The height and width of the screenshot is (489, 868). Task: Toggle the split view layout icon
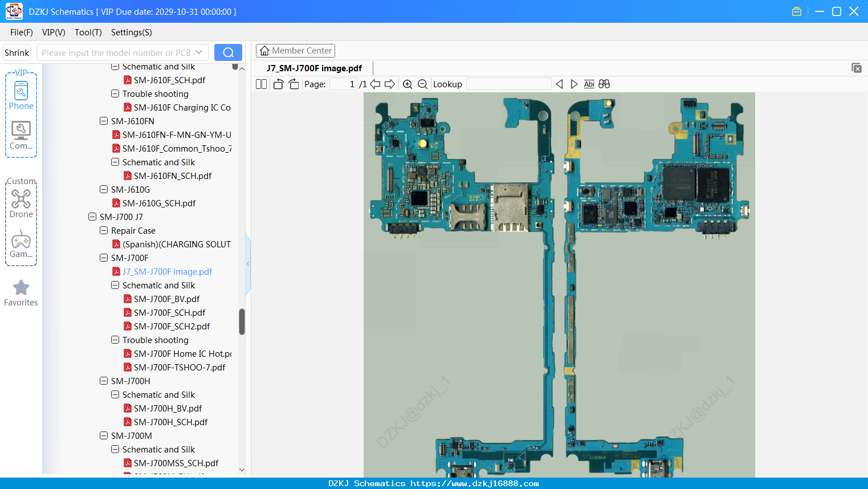click(x=261, y=84)
